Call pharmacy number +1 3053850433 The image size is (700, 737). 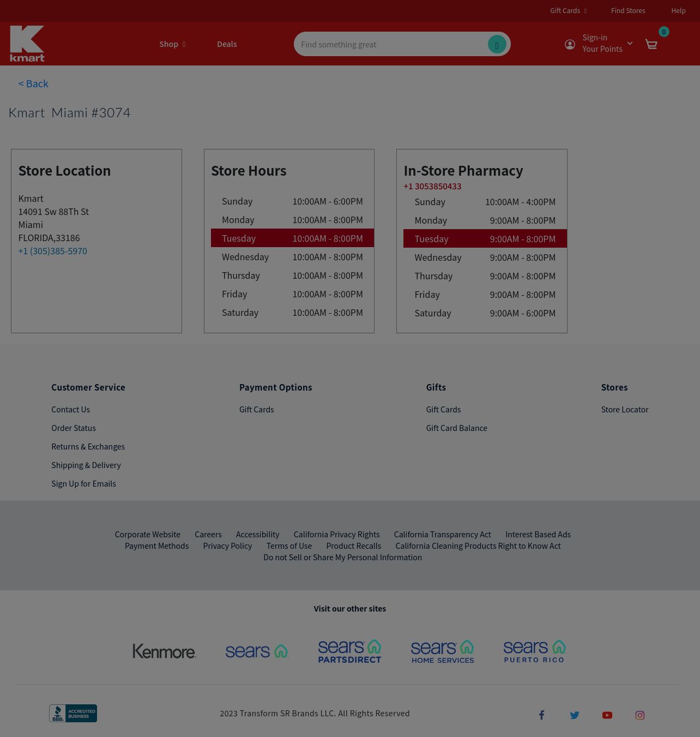click(x=432, y=186)
